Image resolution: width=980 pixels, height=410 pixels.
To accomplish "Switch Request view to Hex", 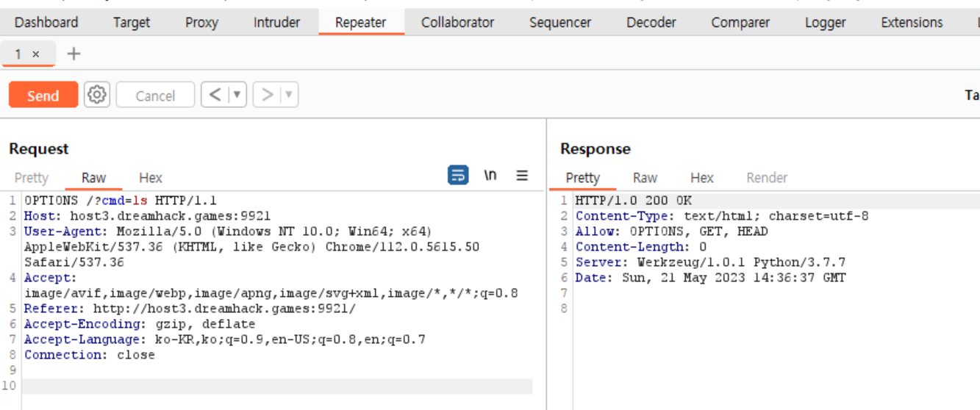I will point(151,178).
